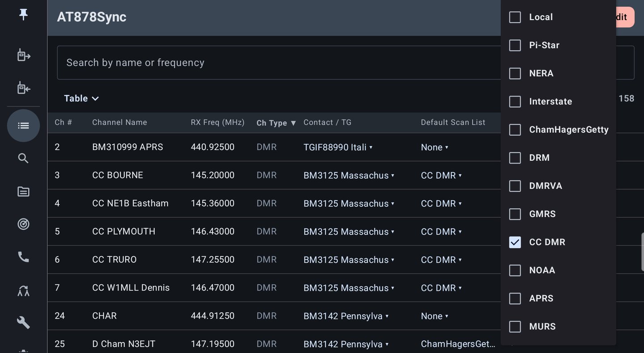
Task: Open the file folder sidebar icon
Action: [x=23, y=192]
